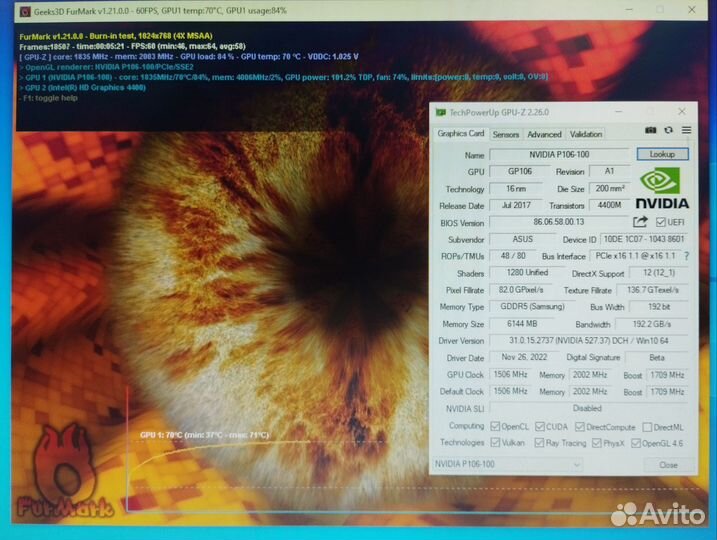Click the Release Date field Jul 2017
Viewport: 717px width, 540px height.
(x=516, y=205)
